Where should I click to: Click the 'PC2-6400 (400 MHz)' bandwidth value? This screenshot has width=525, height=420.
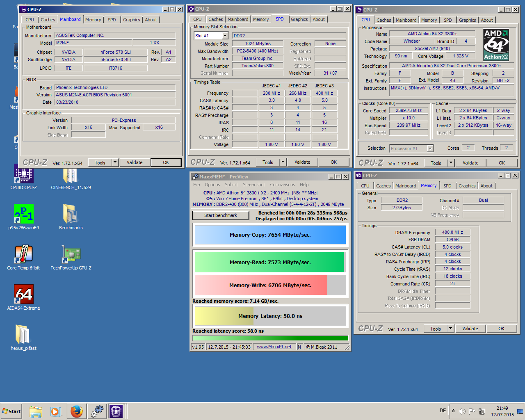point(258,51)
